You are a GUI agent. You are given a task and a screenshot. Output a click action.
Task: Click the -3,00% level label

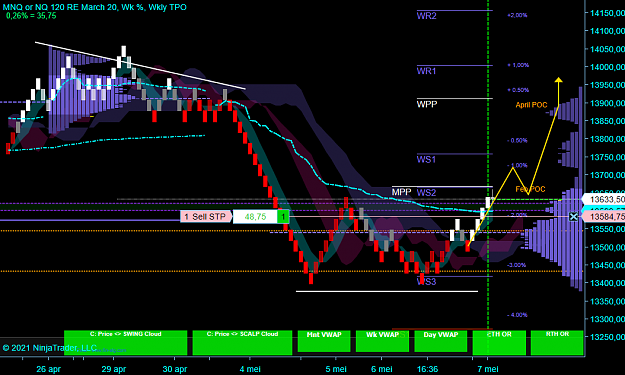pyautogui.click(x=517, y=265)
